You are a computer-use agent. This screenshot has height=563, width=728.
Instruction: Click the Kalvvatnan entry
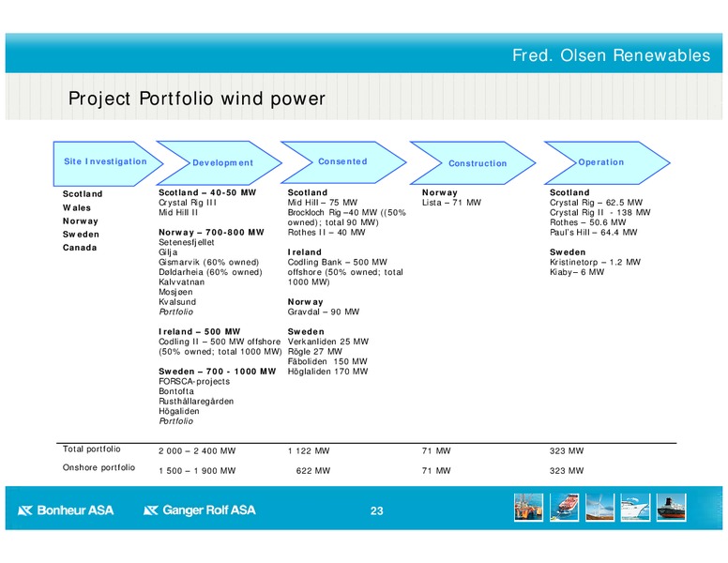pyautogui.click(x=182, y=281)
